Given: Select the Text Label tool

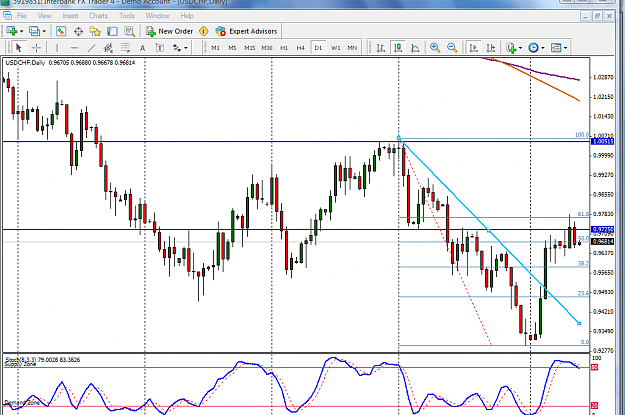Looking at the screenshot, I should pyautogui.click(x=159, y=48).
